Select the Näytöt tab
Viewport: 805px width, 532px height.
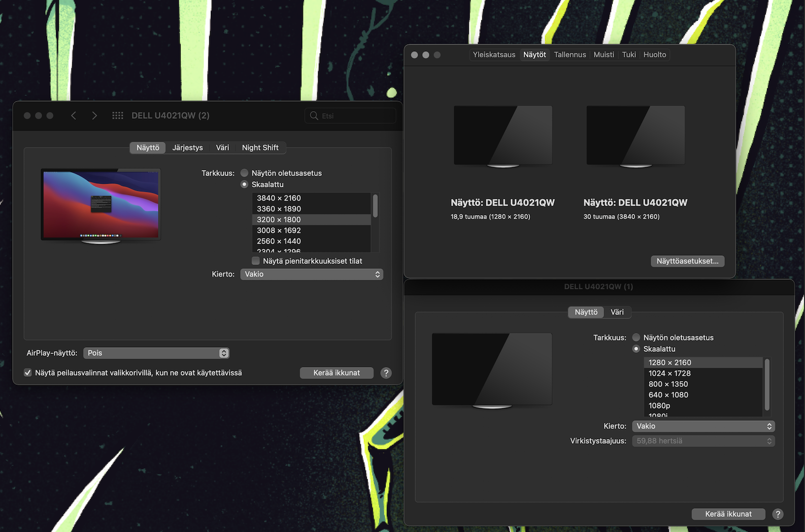[x=535, y=55]
